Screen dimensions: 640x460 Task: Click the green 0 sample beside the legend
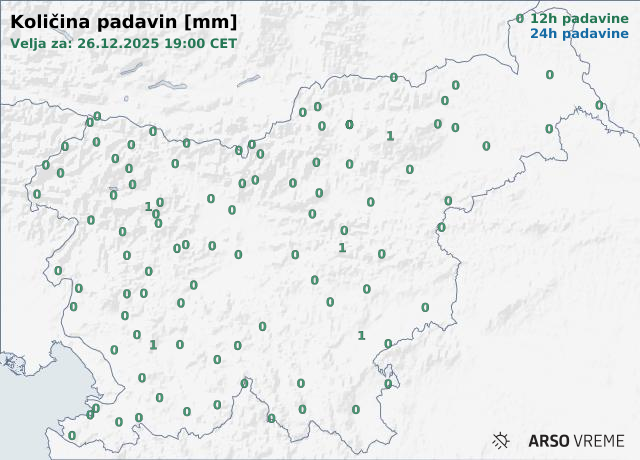(x=519, y=18)
